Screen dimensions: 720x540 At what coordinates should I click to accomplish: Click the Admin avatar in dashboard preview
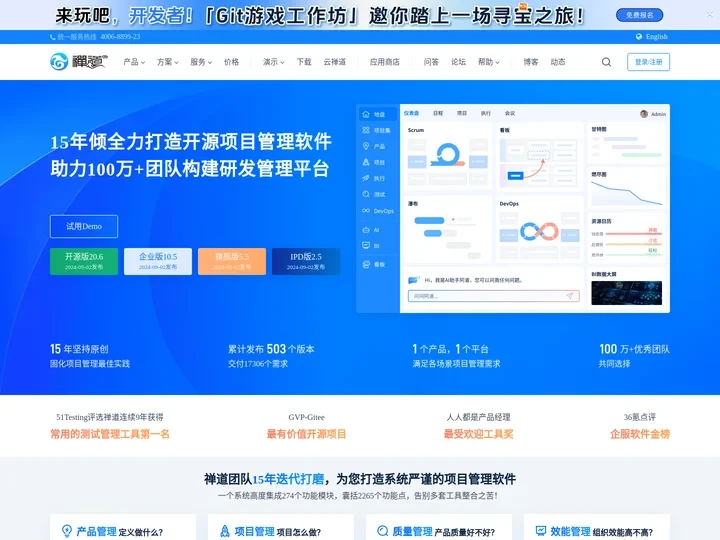coord(644,114)
